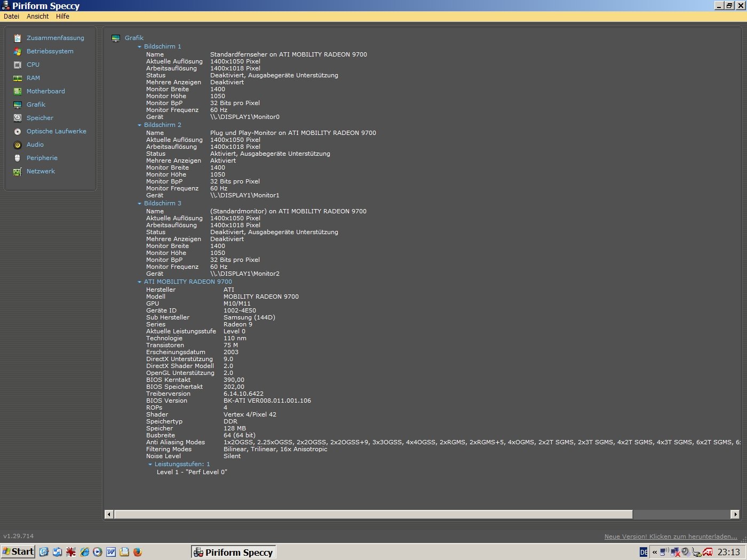Click the Speicher hard drive icon
The image size is (747, 560).
18,118
